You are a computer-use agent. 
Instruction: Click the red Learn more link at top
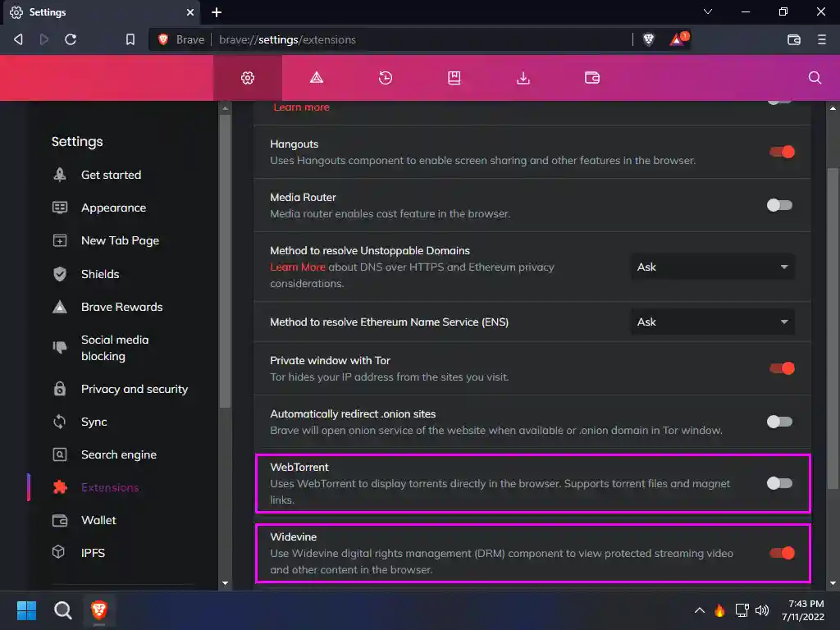click(301, 107)
